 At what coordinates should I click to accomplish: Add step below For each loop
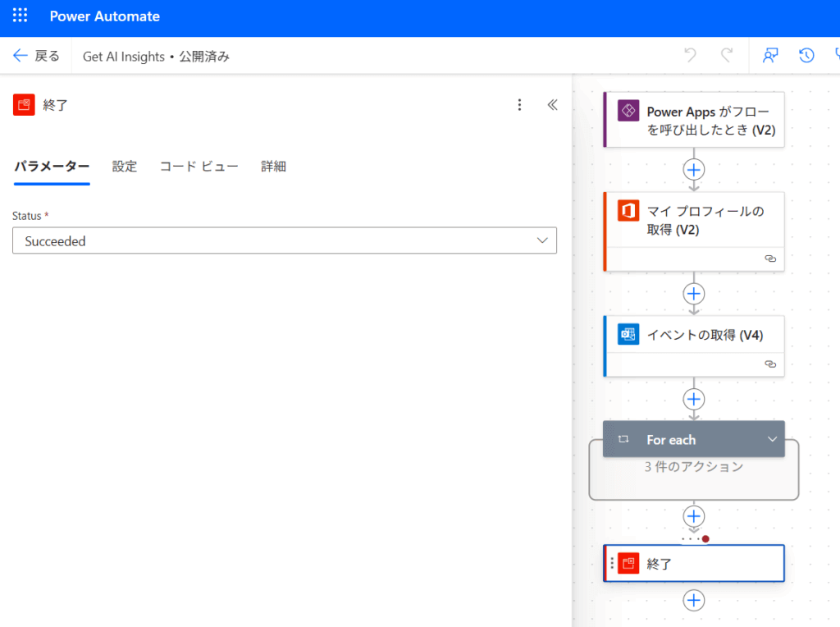point(694,516)
